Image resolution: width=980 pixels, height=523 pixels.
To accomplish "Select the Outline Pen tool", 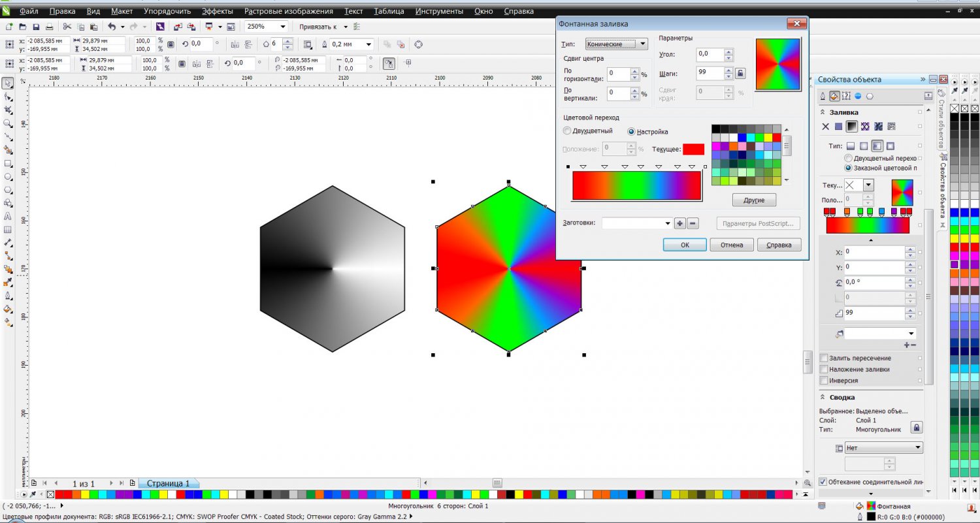I will point(8,296).
